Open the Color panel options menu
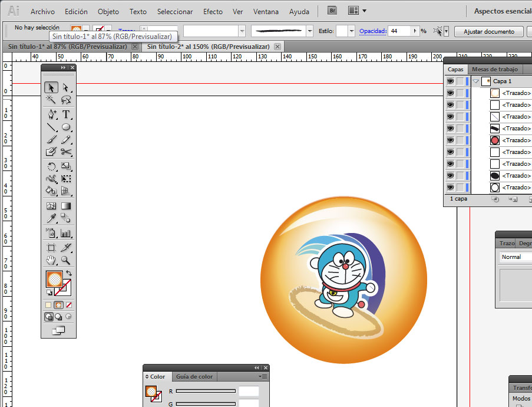The image size is (532, 407). [263, 376]
